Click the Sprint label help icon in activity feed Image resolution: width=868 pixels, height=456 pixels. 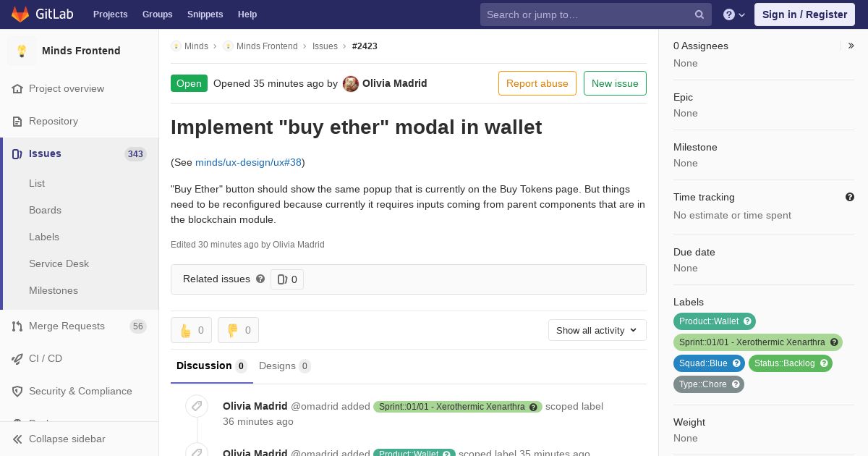(x=534, y=407)
